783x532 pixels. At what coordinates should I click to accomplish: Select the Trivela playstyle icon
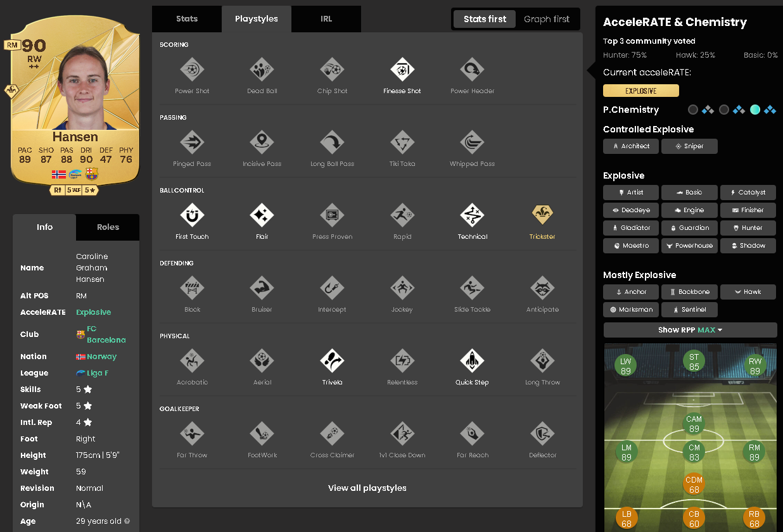(332, 361)
